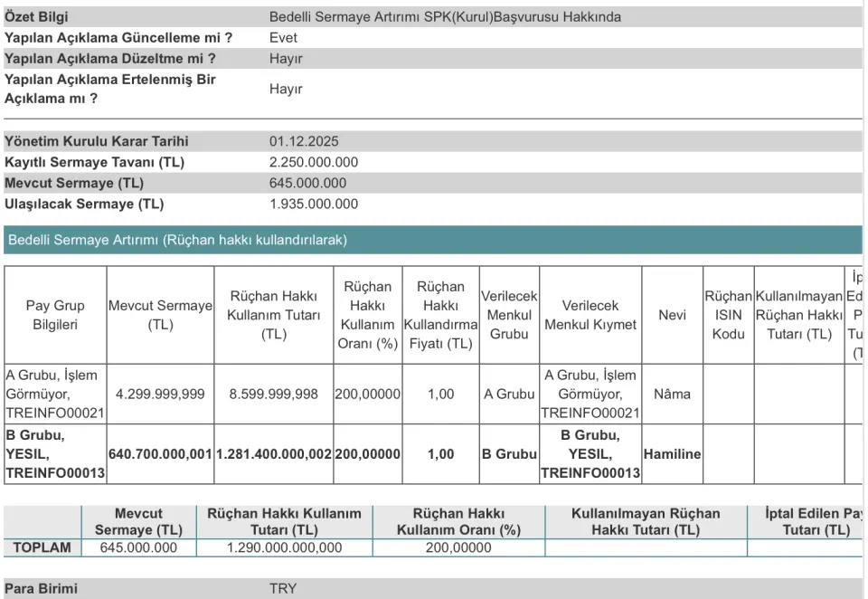Select the A Grubu capital cell 4.299.999,999

pos(160,395)
